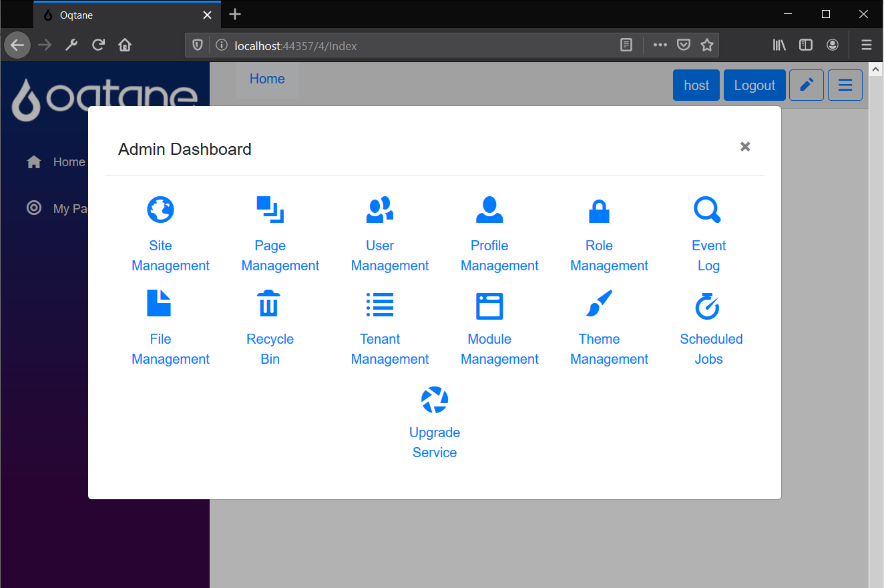Open the Tenant Management link

coord(389,348)
